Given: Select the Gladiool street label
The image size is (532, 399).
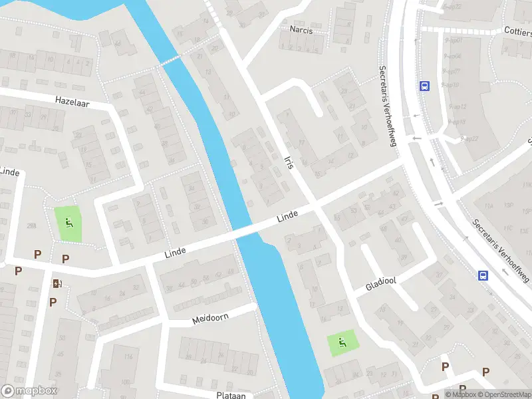Looking at the screenshot, I should pos(380,285).
